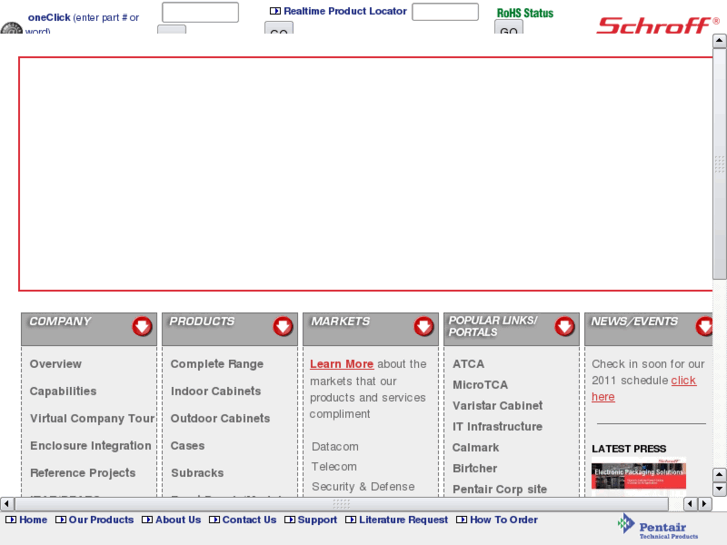
Task: Open the MicroTCA portal link
Action: pos(480,385)
